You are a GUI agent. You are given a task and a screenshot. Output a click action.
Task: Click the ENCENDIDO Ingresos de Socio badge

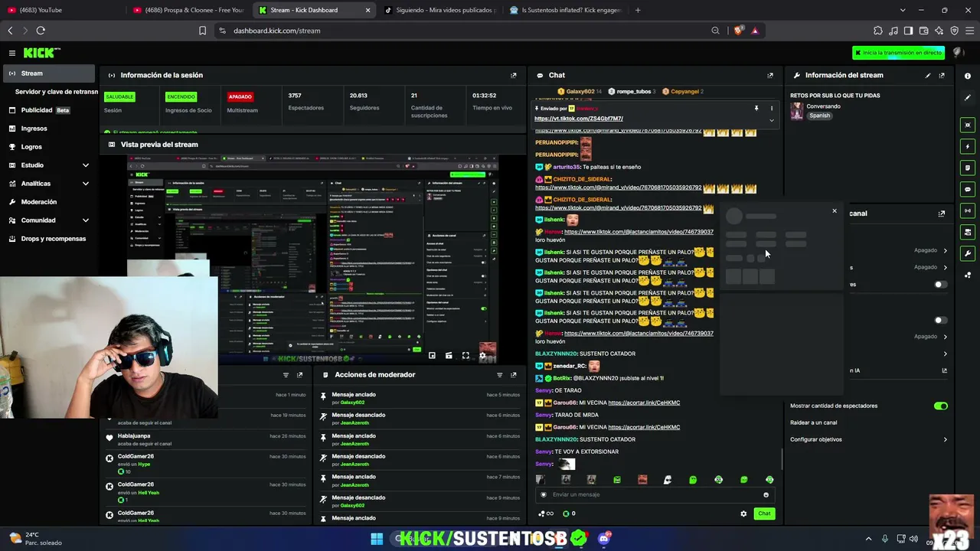181,97
